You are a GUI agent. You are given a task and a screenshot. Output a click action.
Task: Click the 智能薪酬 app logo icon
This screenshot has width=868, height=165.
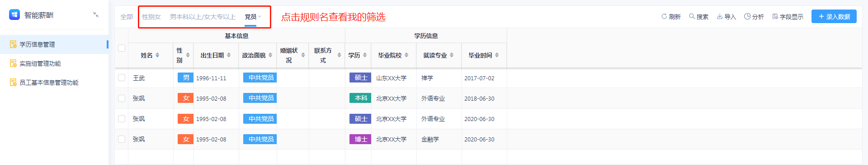pos(14,15)
